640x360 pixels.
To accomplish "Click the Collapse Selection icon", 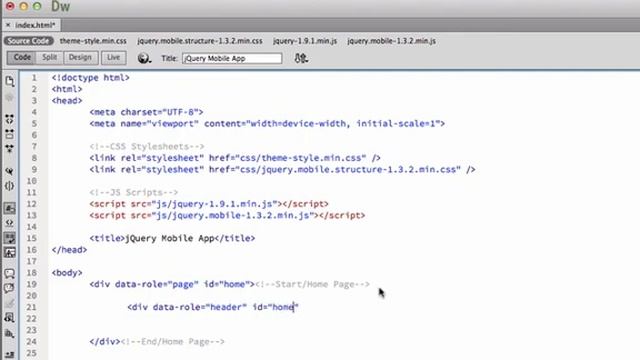I will click(9, 134).
